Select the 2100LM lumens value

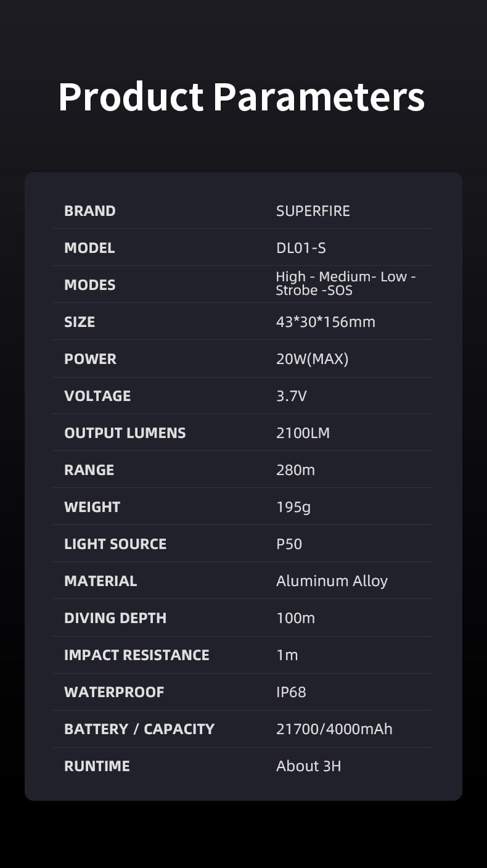click(x=303, y=433)
